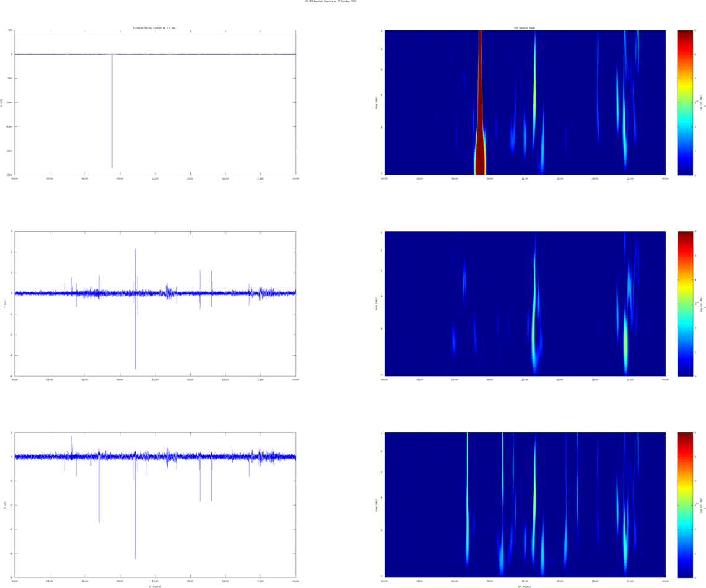Click the 'X (nT)' axis label
Viewport: 706px width, 588px height.
(2, 103)
